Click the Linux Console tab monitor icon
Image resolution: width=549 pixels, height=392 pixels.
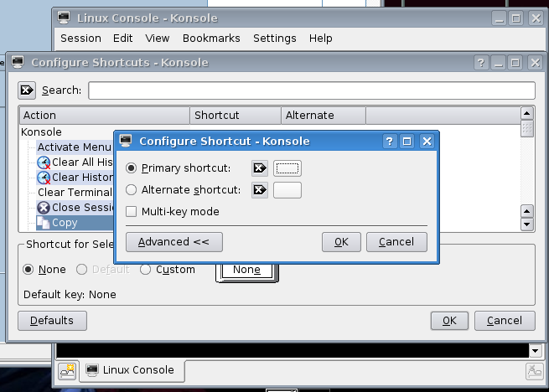[92, 370]
